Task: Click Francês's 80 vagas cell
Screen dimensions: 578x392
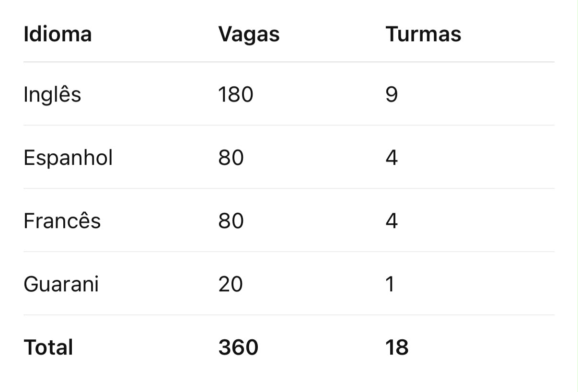Action: point(231,221)
